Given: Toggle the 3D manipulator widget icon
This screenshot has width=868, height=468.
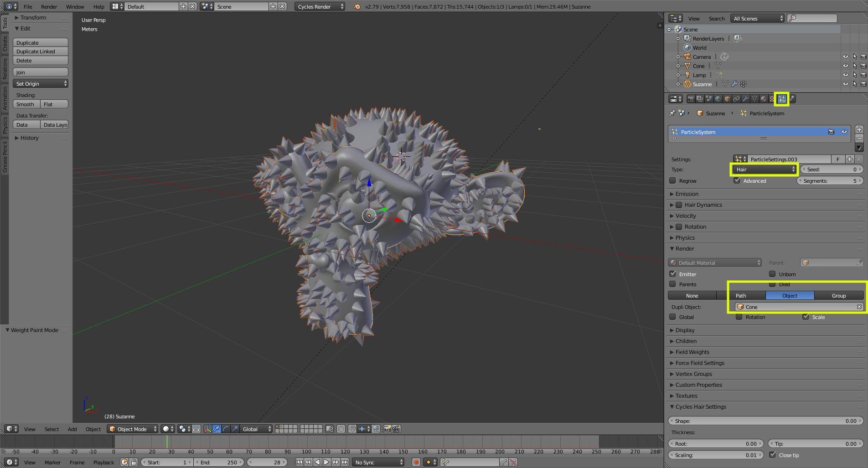Looking at the screenshot, I should pos(207,429).
